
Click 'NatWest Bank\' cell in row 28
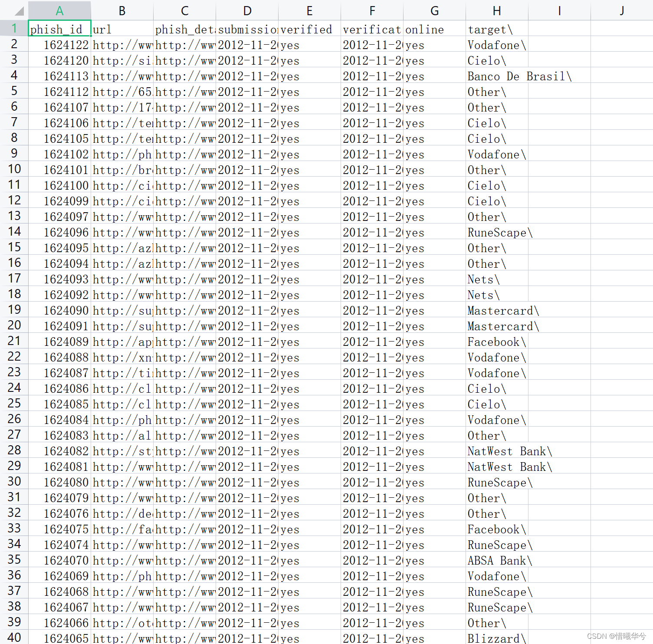pyautogui.click(x=497, y=450)
